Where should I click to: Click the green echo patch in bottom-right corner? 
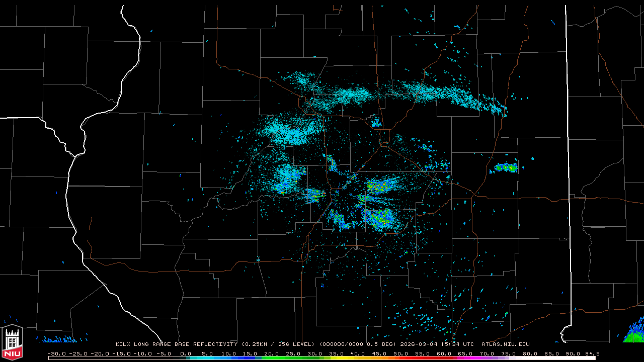point(635,334)
